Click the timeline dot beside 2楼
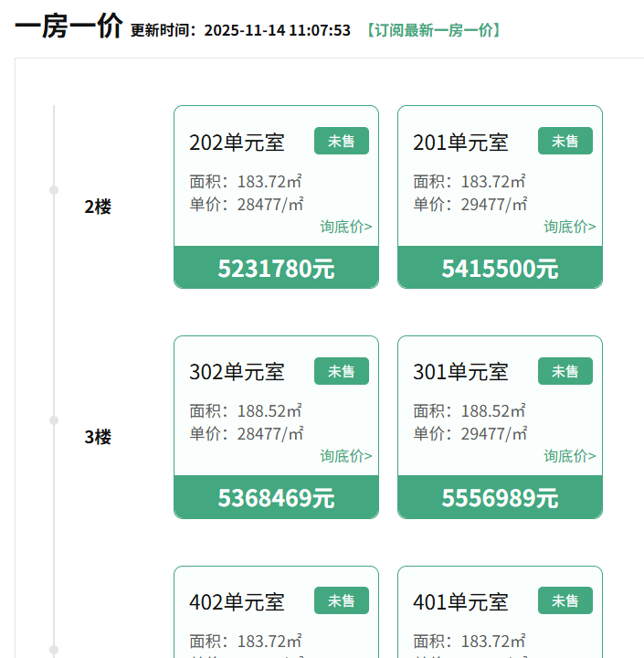The image size is (644, 658). (x=54, y=190)
